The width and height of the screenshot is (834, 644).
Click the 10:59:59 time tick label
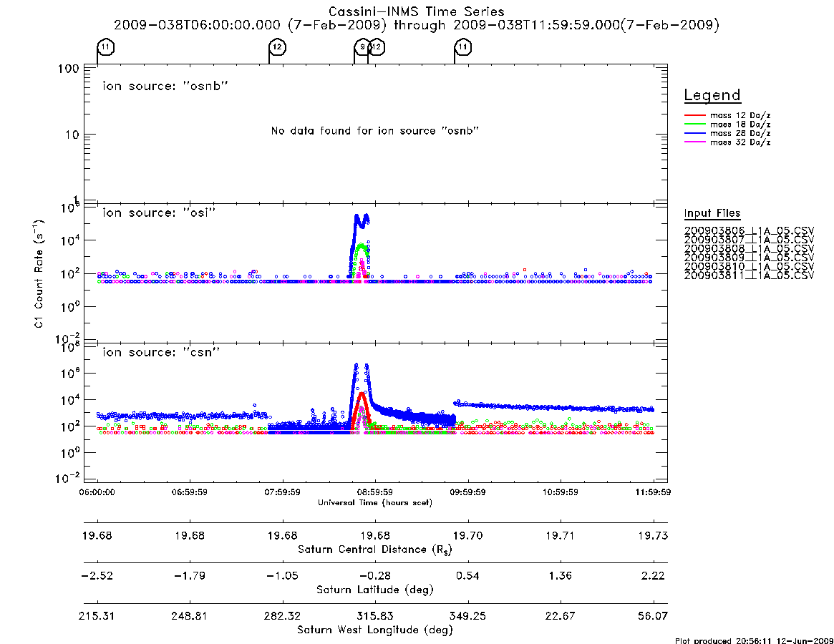click(x=560, y=492)
